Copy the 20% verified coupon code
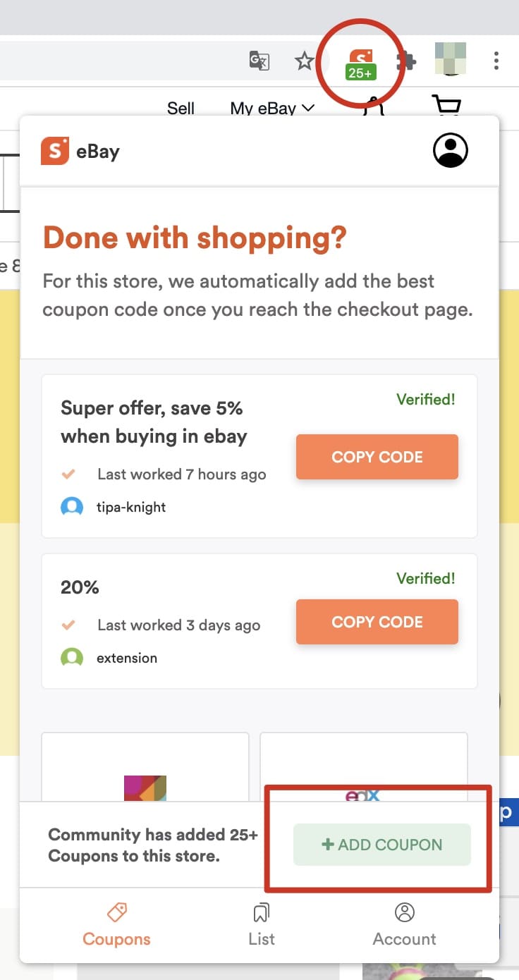 point(377,622)
